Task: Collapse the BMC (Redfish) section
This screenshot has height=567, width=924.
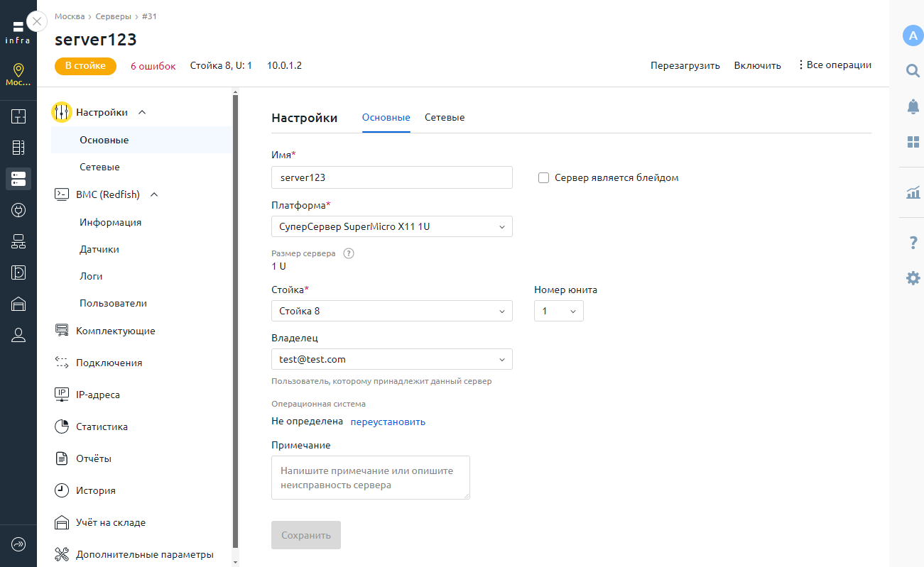Action: point(154,194)
